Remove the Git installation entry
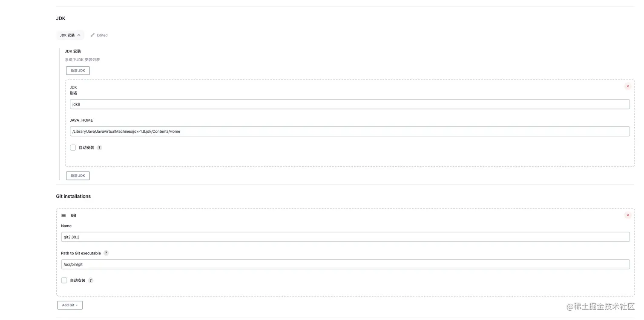Viewport: 644px width, 320px height. (x=627, y=215)
